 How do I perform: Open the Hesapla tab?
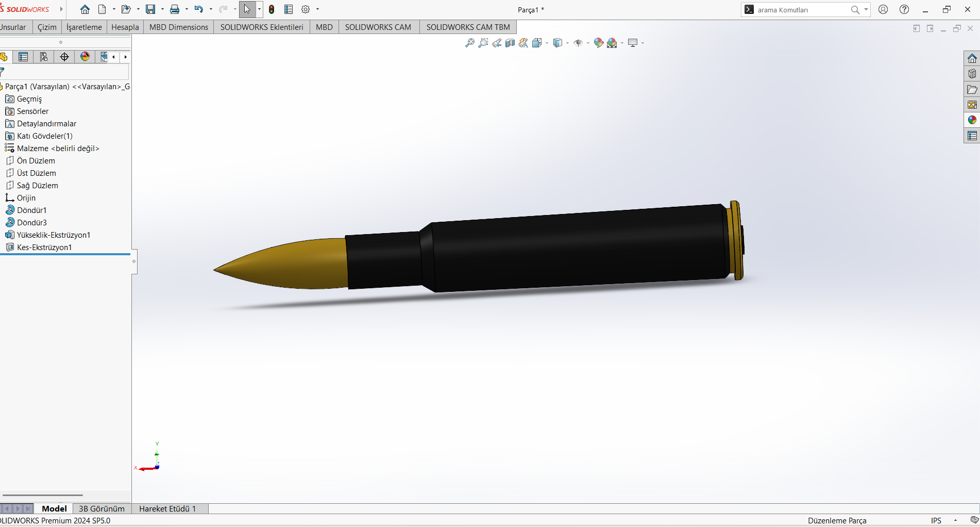tap(125, 27)
